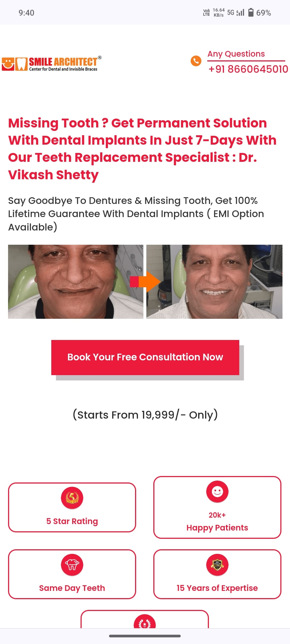Tap the battery icon in status bar

coord(251,12)
